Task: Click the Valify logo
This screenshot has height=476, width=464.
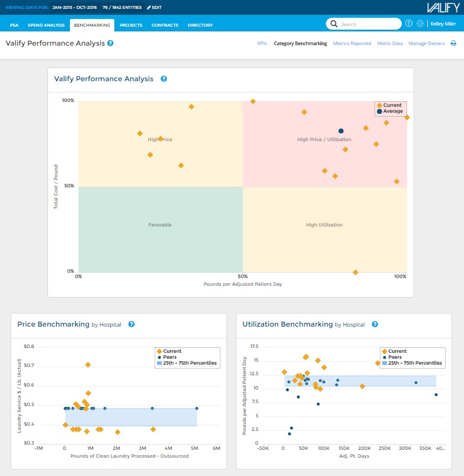Action: tap(443, 8)
